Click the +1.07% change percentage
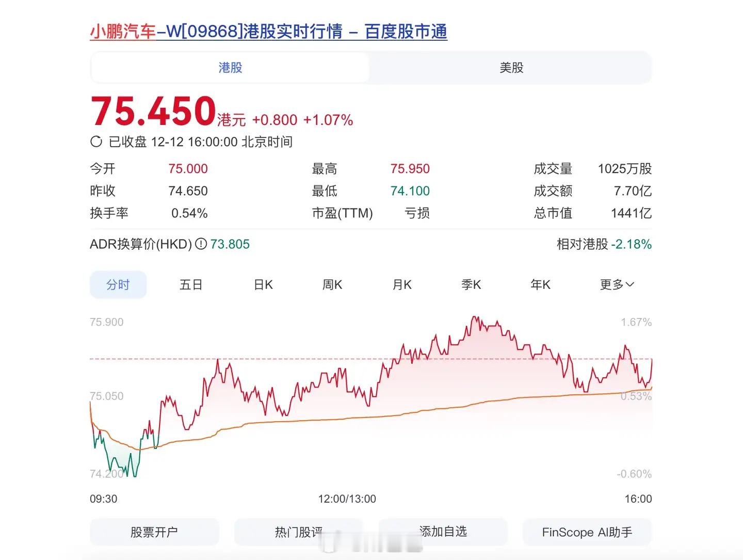Screen dimensions: 743x560 pyautogui.click(x=328, y=120)
